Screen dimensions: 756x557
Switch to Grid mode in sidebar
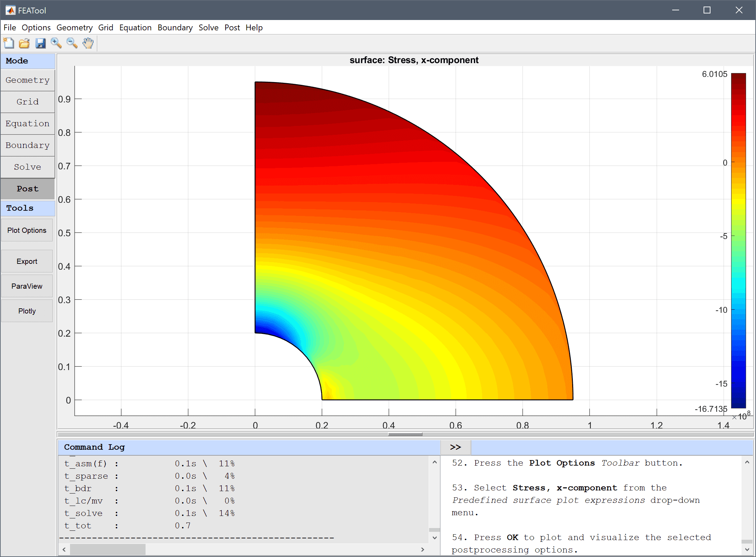(x=28, y=102)
